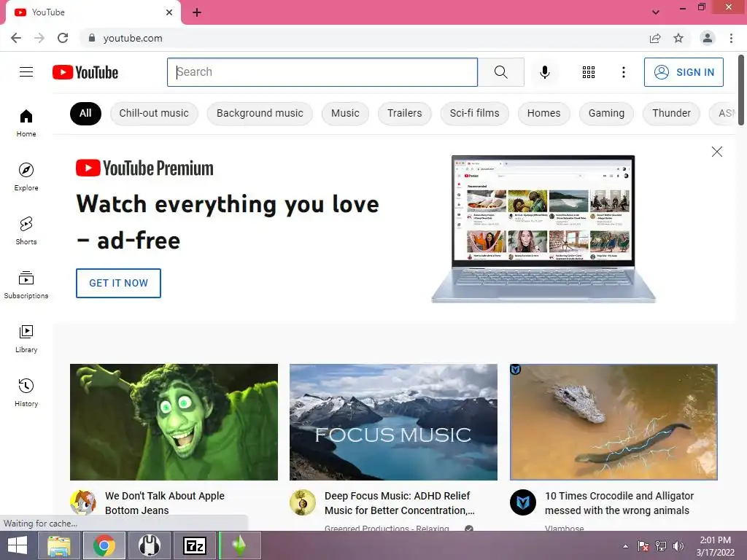Select the Music filter chip
This screenshot has height=560, width=747.
click(x=345, y=113)
